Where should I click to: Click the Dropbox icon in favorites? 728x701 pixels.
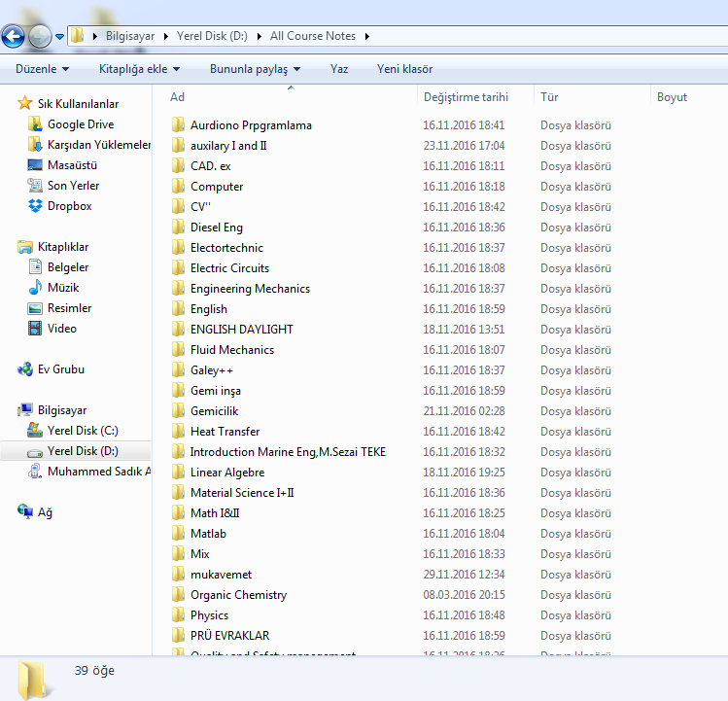point(36,206)
